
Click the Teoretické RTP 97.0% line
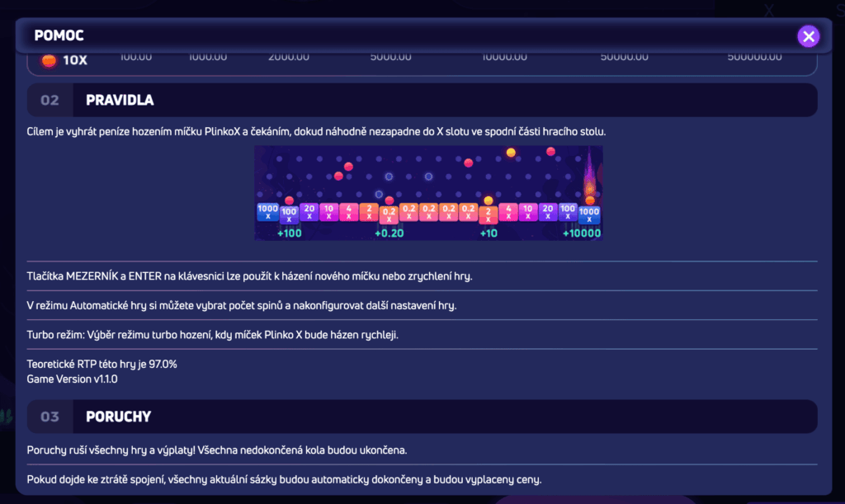coord(102,364)
